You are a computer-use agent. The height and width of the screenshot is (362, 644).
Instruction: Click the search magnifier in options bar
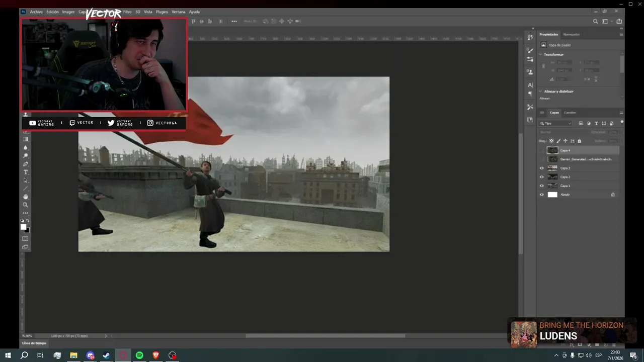(x=596, y=21)
